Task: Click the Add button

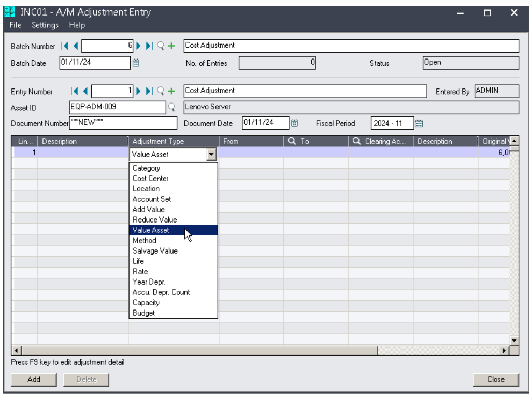Action: [34, 379]
